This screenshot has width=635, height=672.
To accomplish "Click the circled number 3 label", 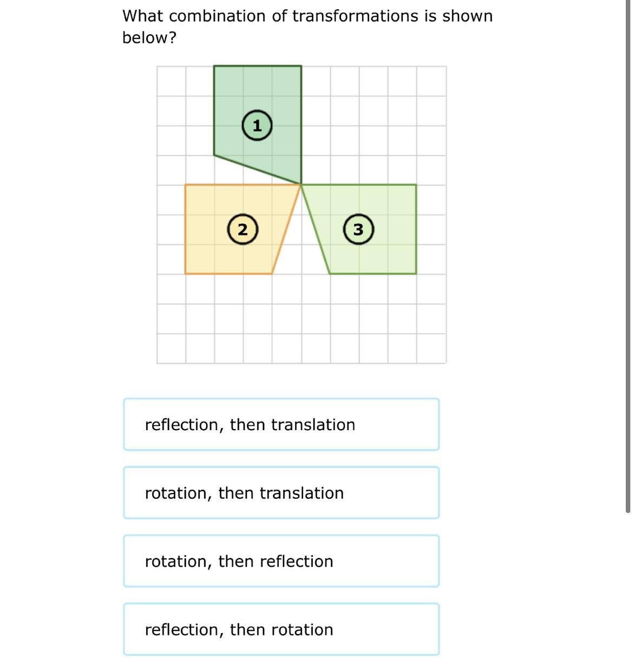I will tap(358, 229).
